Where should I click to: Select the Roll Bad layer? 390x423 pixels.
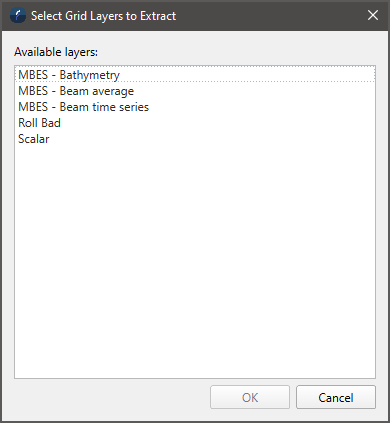tap(195, 123)
